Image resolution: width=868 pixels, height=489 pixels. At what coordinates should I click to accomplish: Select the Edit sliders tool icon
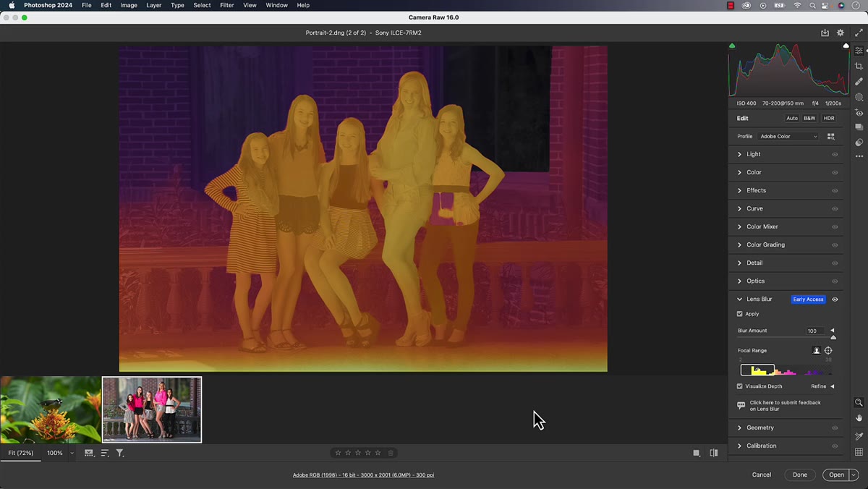point(859,51)
